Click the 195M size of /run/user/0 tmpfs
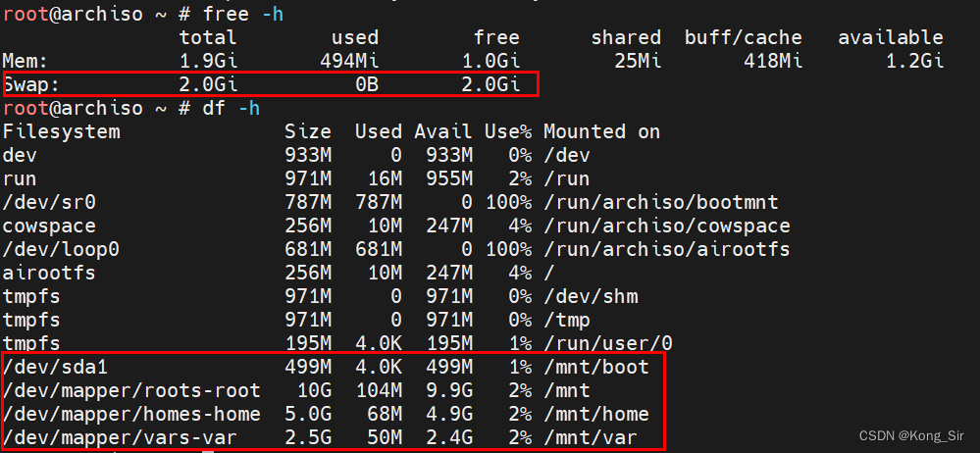The height and width of the screenshot is (453, 980). [307, 343]
